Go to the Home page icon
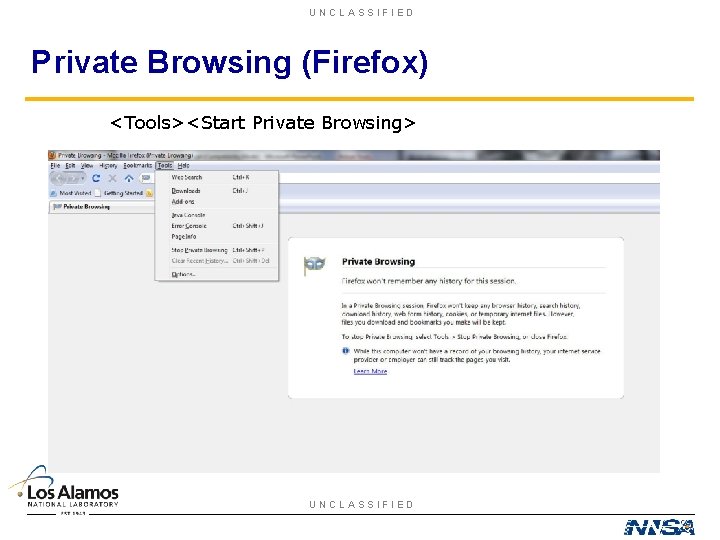The image size is (720, 540). click(129, 178)
